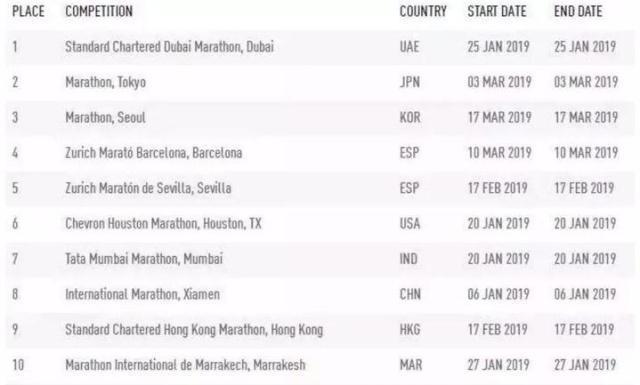
Task: Open Zurich Marató Barcelona competition
Action: 153,153
